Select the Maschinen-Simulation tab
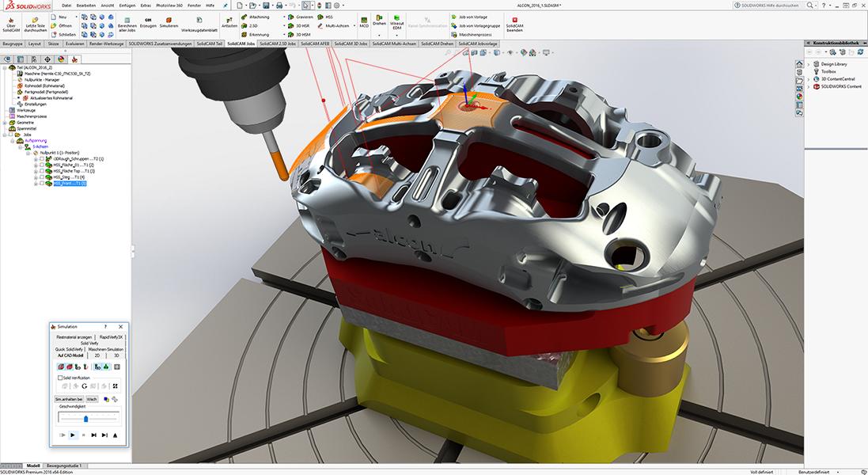 pyautogui.click(x=105, y=349)
